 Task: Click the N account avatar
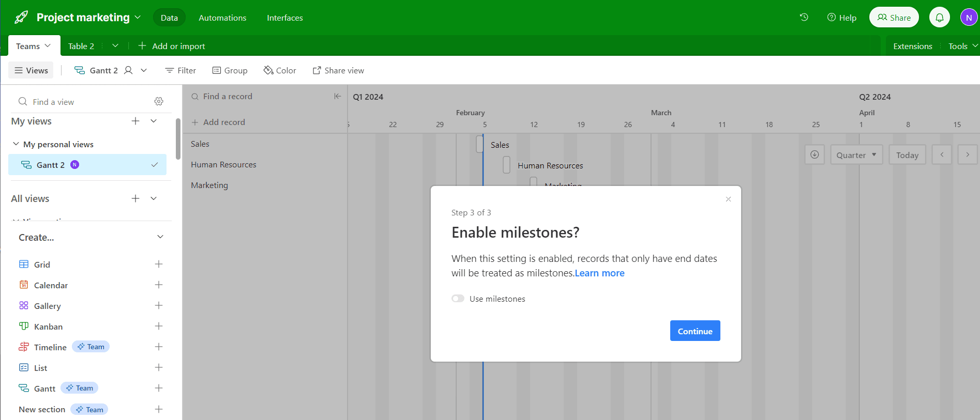click(968, 18)
